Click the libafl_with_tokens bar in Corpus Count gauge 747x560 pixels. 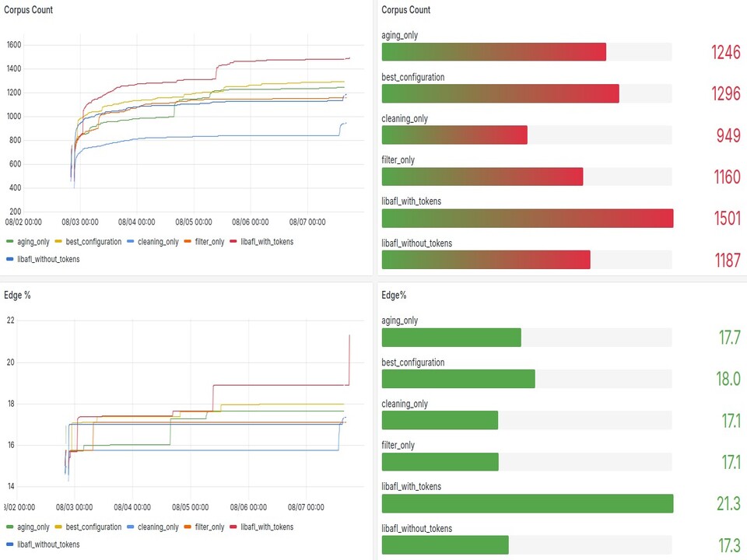(528, 219)
